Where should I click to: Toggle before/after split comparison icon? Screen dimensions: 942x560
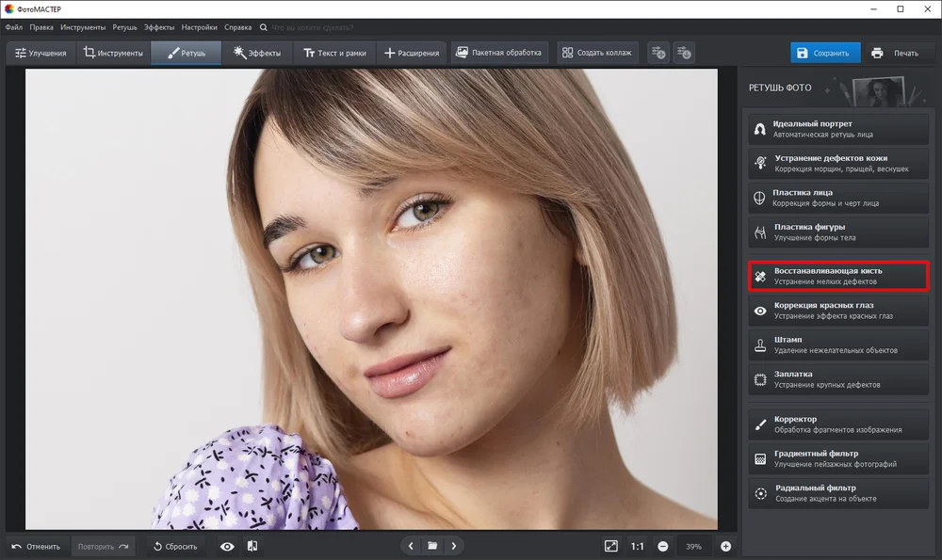coord(252,546)
